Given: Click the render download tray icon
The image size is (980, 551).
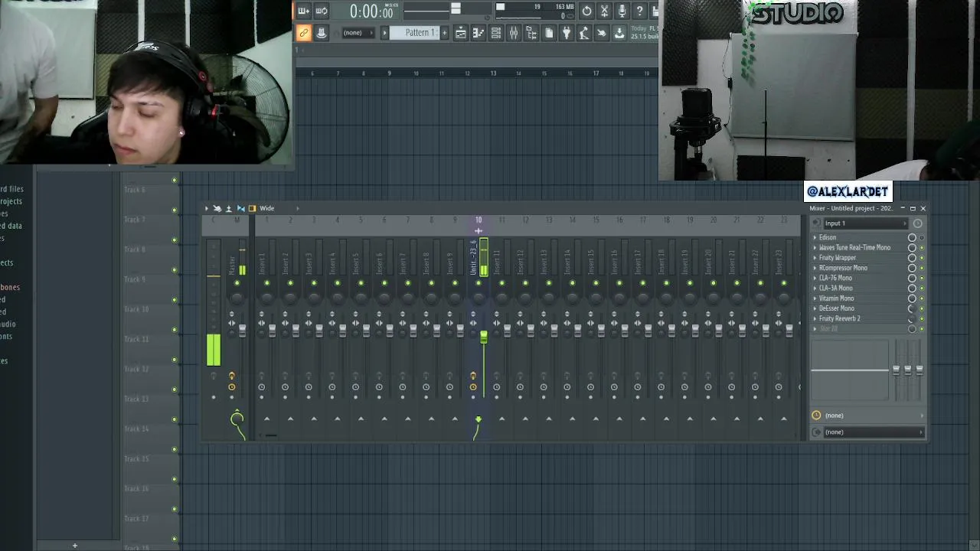Looking at the screenshot, I should pos(619,33).
